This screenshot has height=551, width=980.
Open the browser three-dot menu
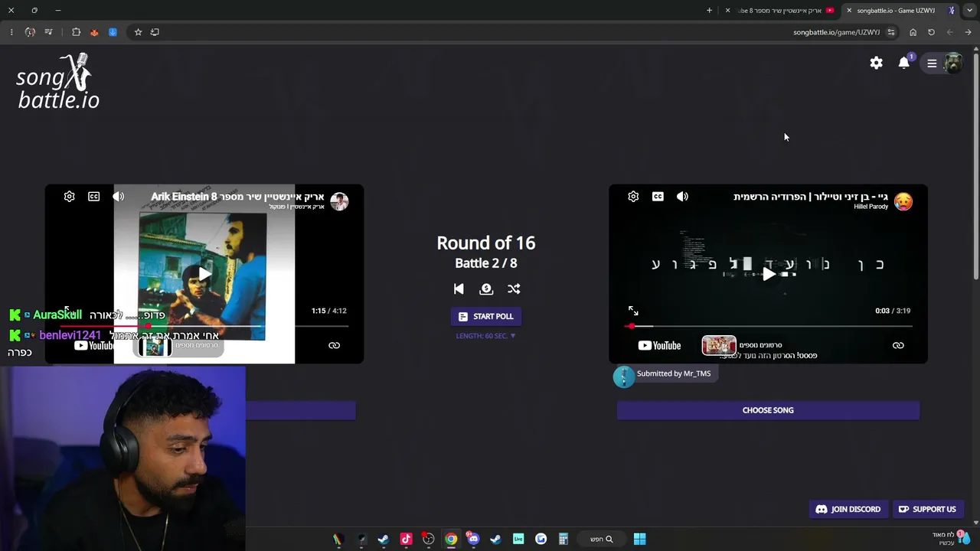click(11, 32)
